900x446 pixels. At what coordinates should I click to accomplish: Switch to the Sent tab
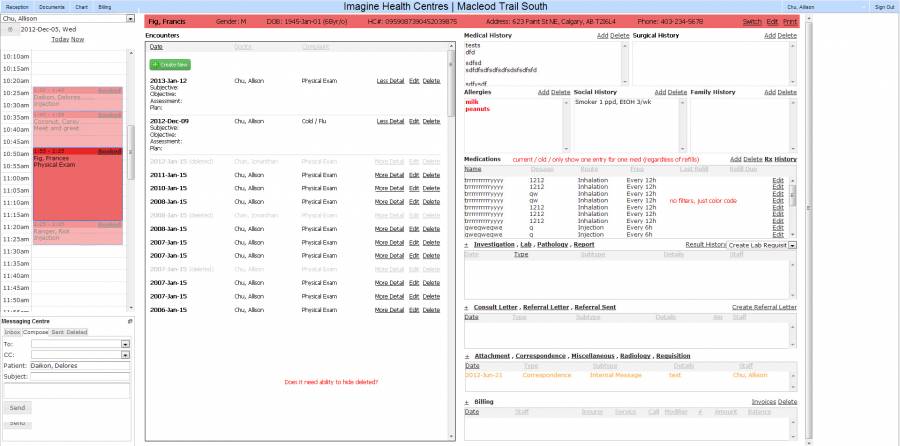tap(57, 332)
